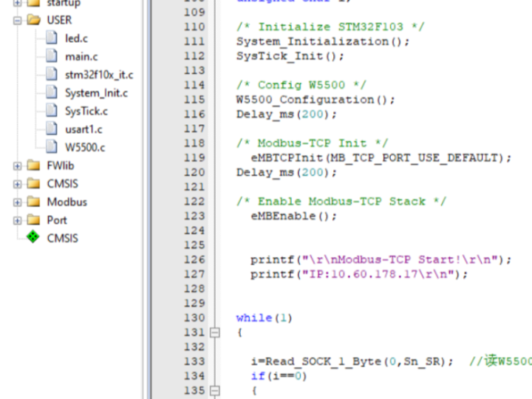This screenshot has width=532, height=399.
Task: Click line number 111 in the gutter
Action: 194,41
